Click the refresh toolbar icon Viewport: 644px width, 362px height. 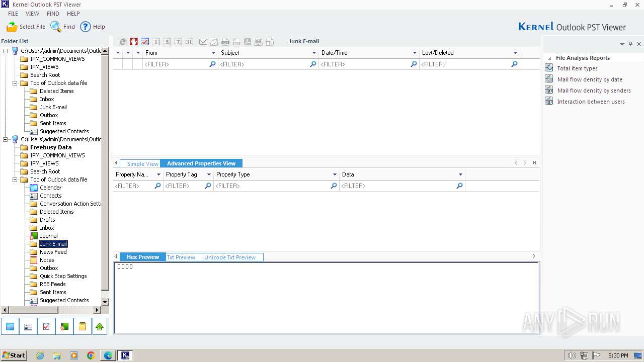coord(123,42)
